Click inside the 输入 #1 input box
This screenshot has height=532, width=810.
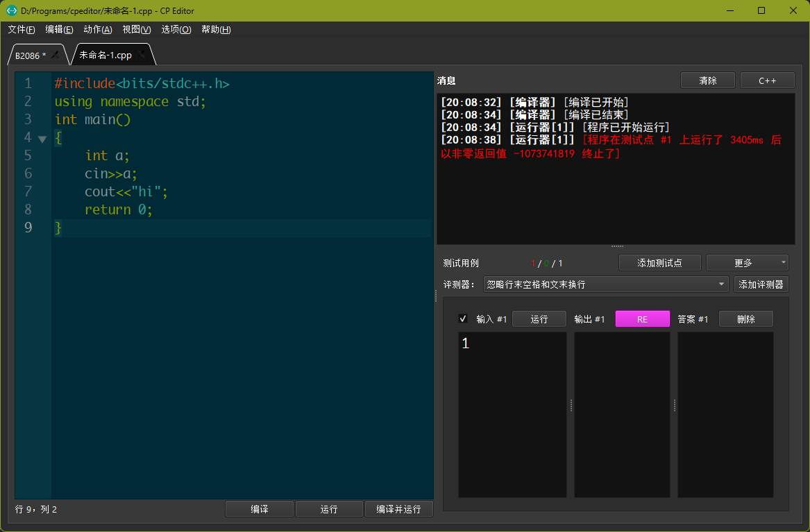512,414
